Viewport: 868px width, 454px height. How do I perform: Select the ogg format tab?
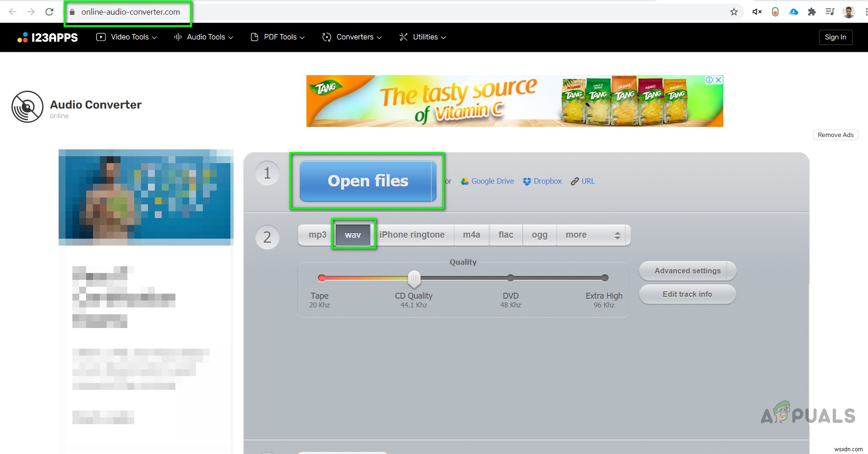point(540,235)
